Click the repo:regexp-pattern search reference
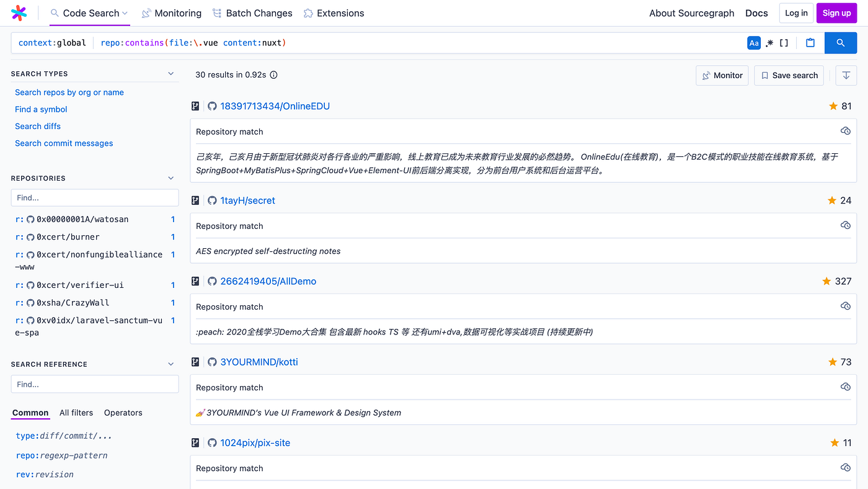Screen dimensions: 868x489 click(61, 455)
